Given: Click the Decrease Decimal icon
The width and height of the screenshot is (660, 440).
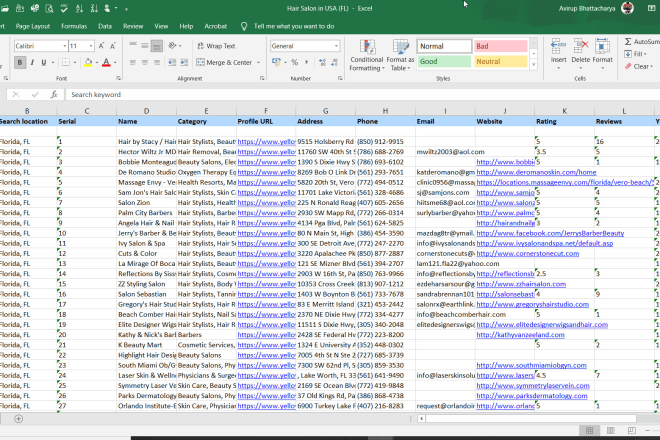Looking at the screenshot, I should pyautogui.click(x=335, y=62).
